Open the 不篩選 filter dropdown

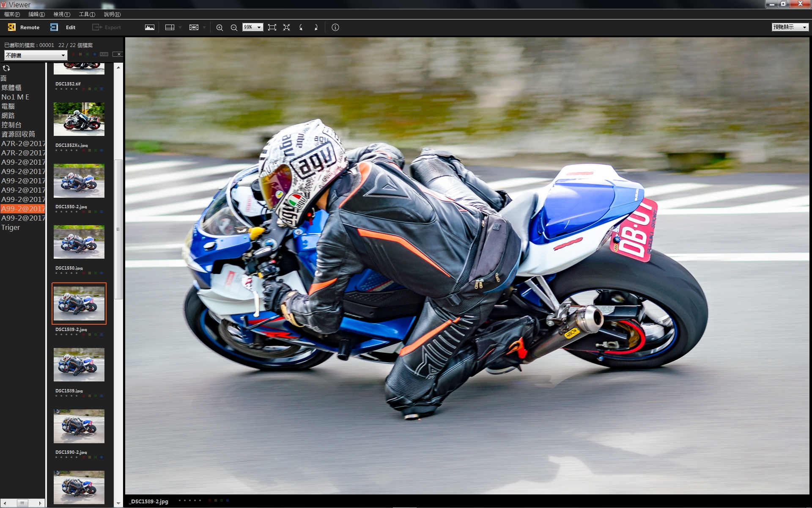point(36,55)
